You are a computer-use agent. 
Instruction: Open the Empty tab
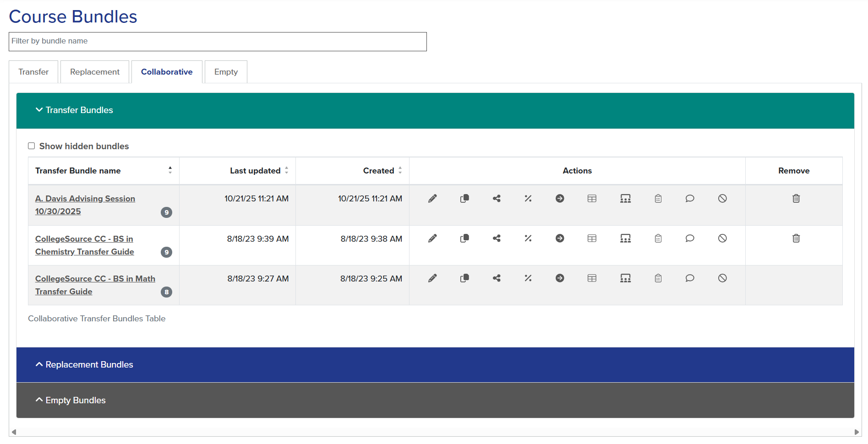(x=225, y=72)
